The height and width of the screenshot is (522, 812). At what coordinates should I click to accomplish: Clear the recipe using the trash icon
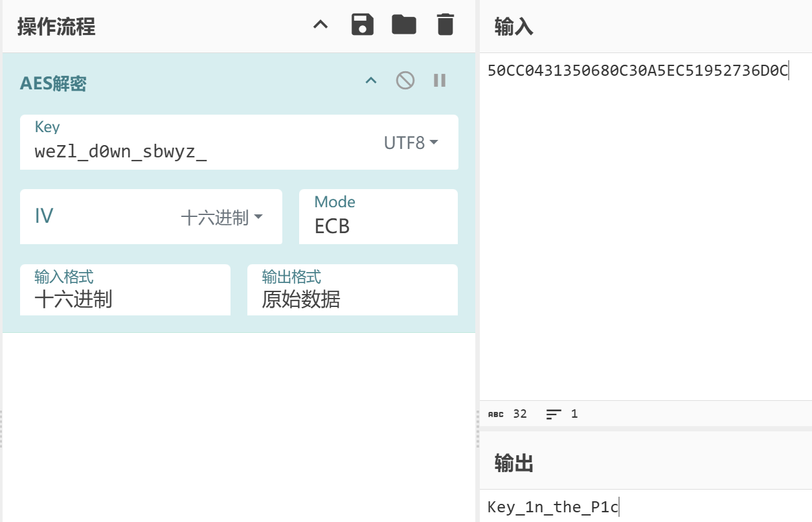(445, 25)
